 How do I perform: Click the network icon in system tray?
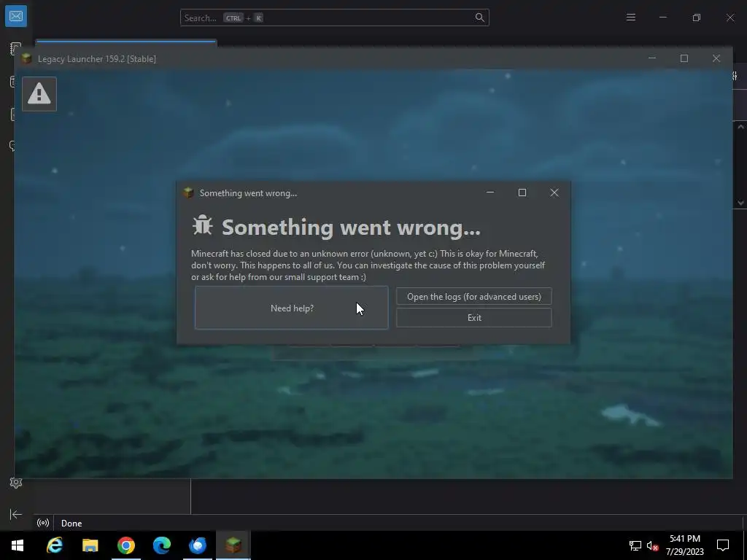point(635,545)
